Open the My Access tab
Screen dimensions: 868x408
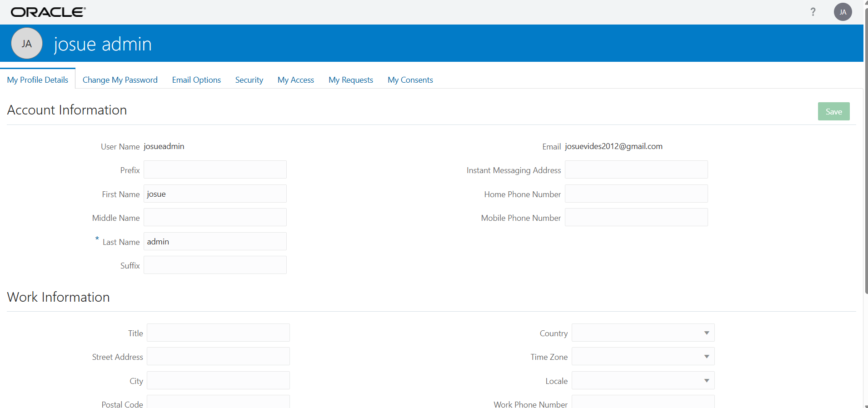pos(296,80)
